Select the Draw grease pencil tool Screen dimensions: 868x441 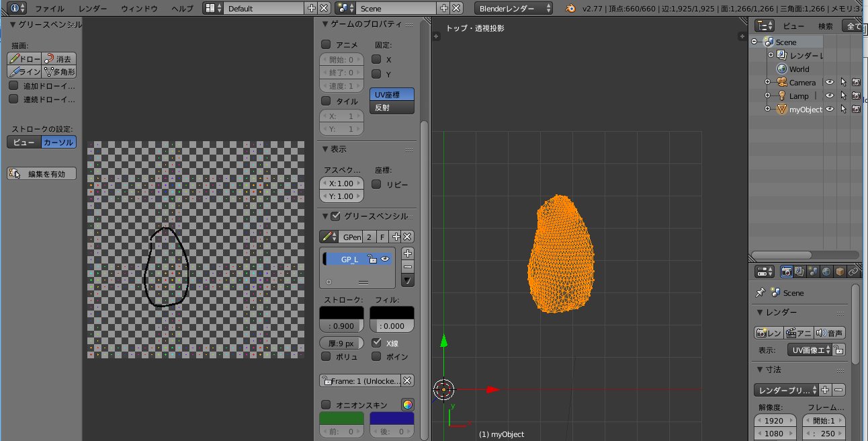[x=24, y=59]
